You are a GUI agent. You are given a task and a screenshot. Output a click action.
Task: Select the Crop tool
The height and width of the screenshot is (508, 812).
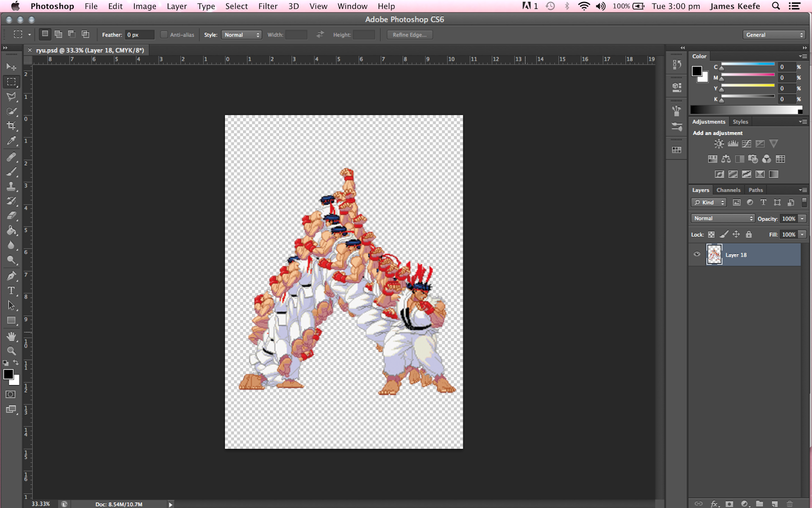11,125
